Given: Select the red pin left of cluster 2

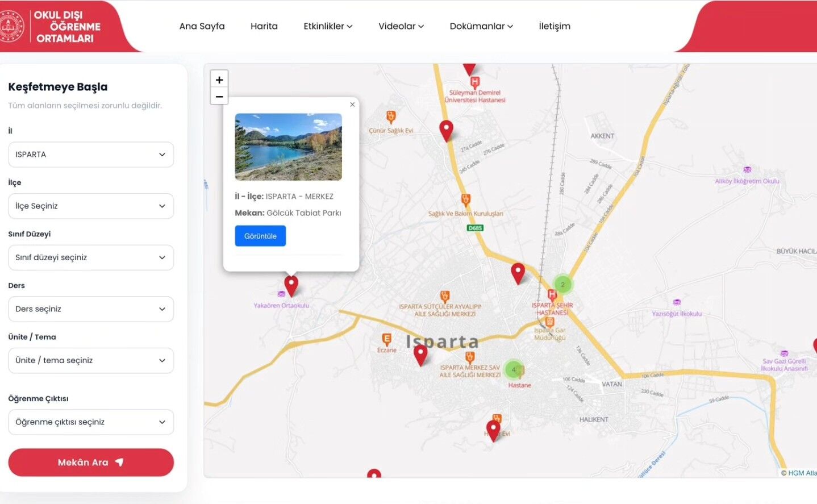Looking at the screenshot, I should click(x=518, y=273).
